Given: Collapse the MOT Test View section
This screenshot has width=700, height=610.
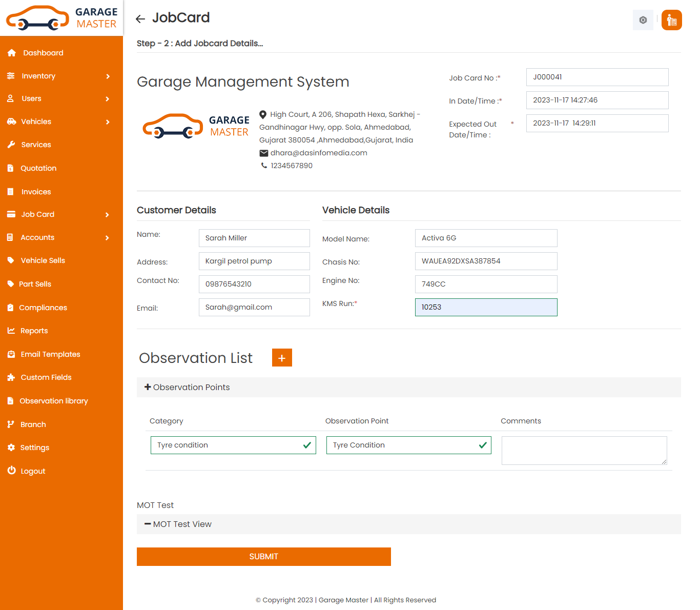Looking at the screenshot, I should [x=408, y=524].
